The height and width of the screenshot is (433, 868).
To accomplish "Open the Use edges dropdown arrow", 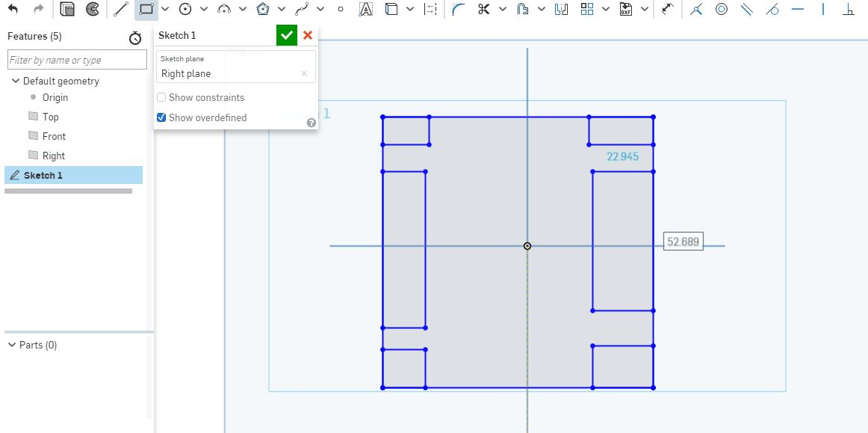I will pyautogui.click(x=409, y=9).
